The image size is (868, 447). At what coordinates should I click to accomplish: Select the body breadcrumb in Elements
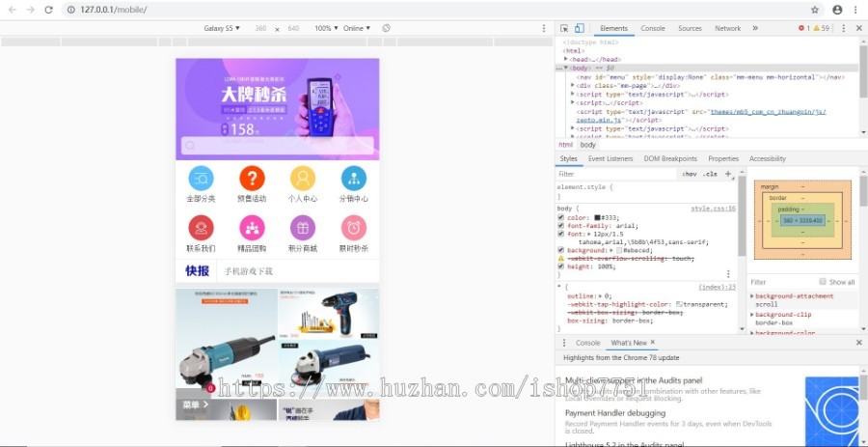pyautogui.click(x=588, y=145)
